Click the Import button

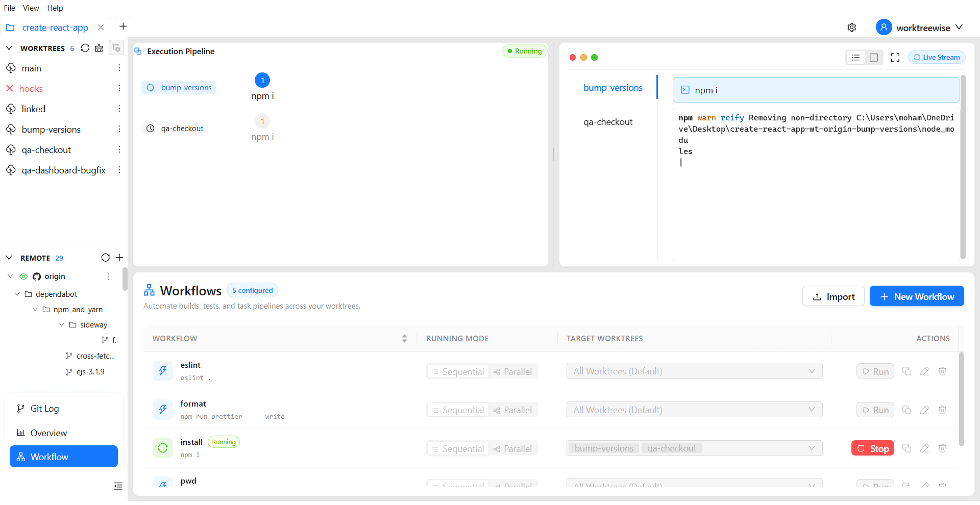[x=833, y=296]
